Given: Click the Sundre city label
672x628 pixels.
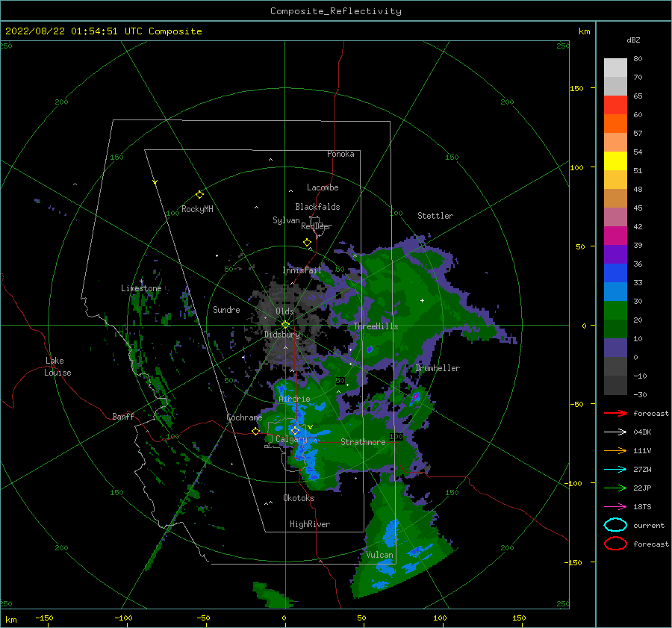Looking at the screenshot, I should [x=226, y=309].
